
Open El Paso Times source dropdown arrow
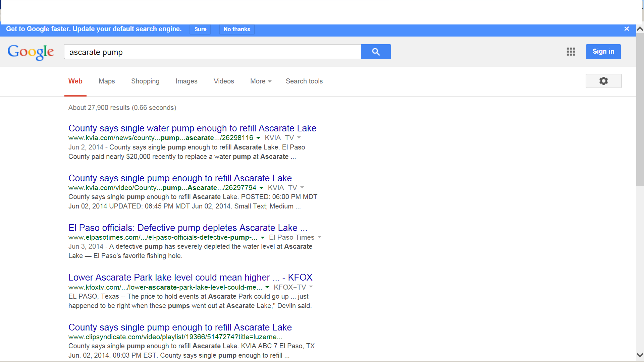319,237
